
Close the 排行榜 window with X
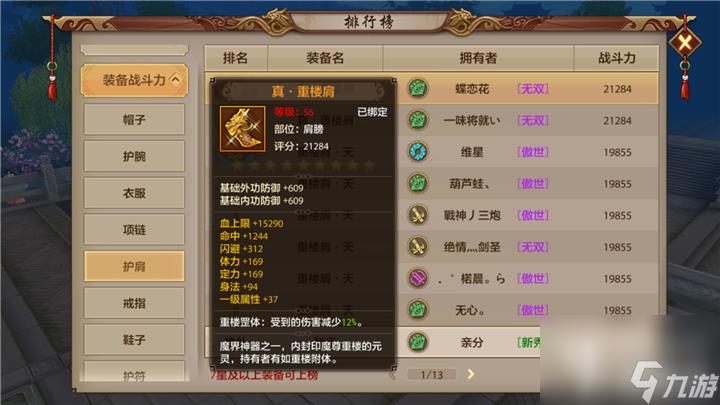click(x=685, y=43)
